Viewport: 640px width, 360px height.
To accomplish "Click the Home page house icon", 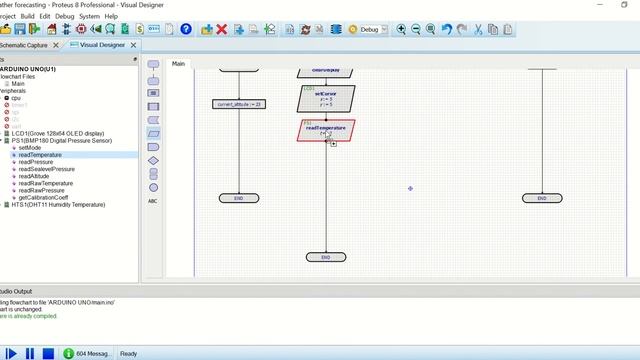I will (x=52, y=29).
